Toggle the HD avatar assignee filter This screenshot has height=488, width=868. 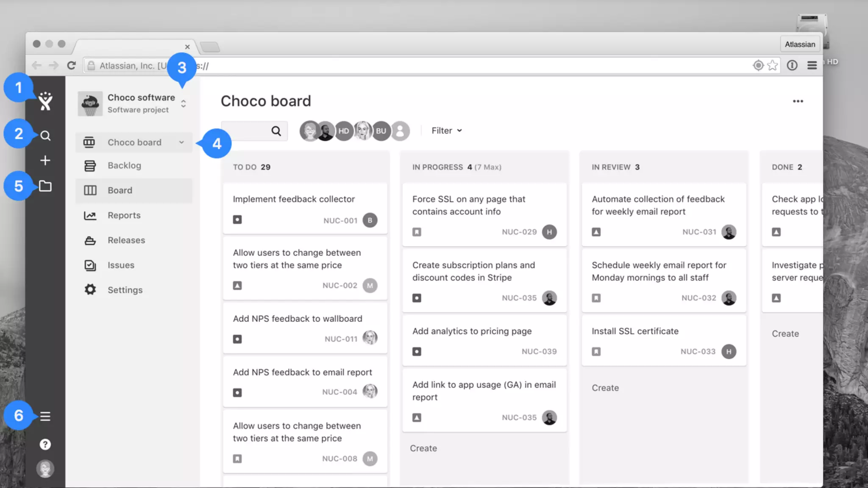[344, 131]
